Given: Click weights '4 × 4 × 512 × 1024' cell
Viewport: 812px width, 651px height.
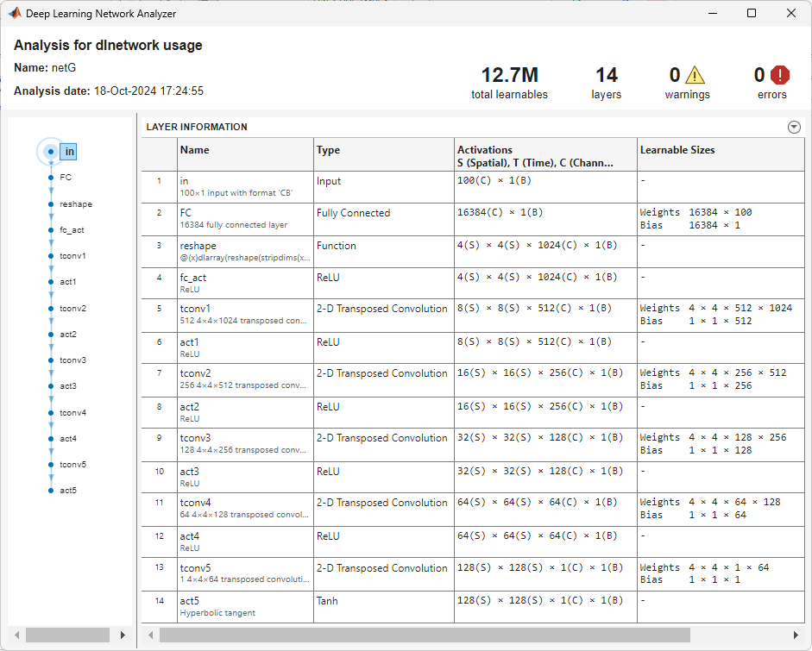Looking at the screenshot, I should point(721,315).
